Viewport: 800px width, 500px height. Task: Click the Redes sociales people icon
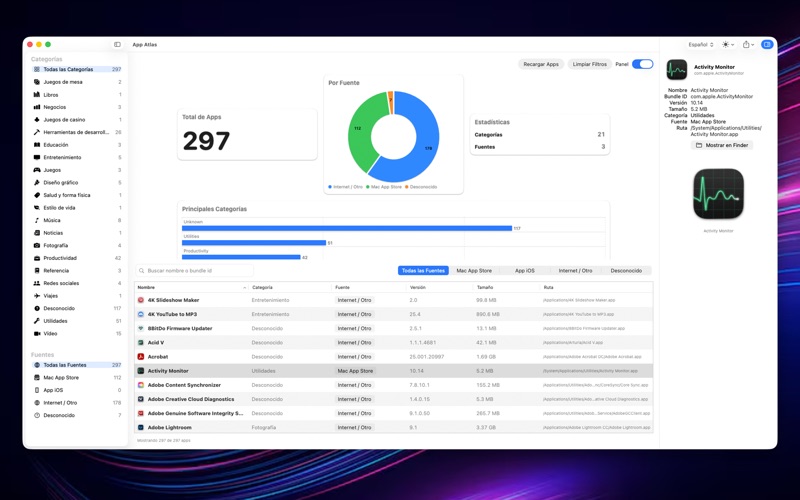click(x=37, y=283)
